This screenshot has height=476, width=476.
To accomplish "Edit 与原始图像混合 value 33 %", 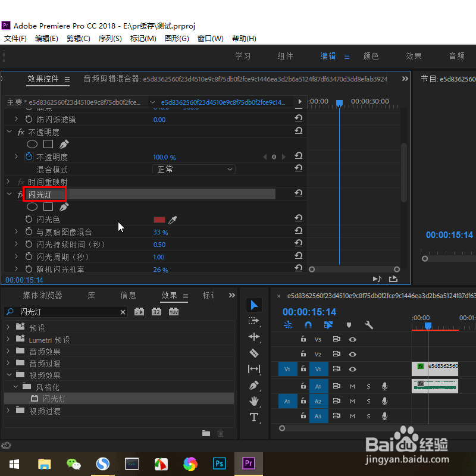I will pyautogui.click(x=161, y=233).
